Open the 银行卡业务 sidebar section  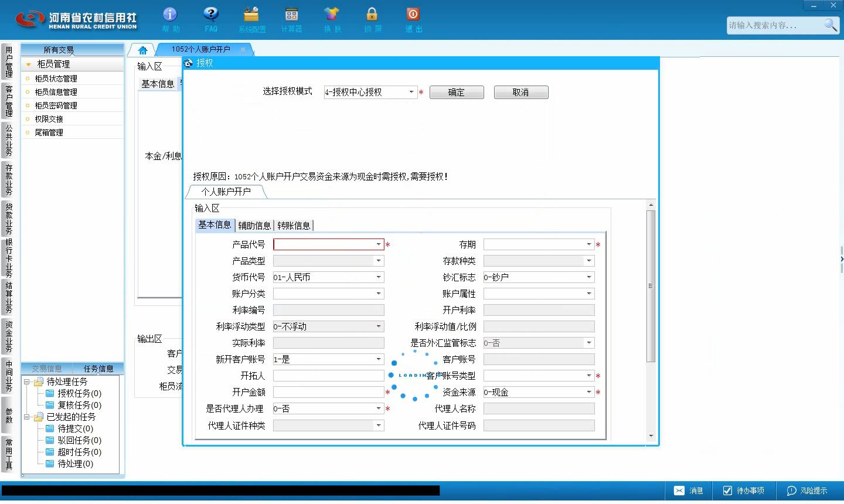pyautogui.click(x=9, y=258)
